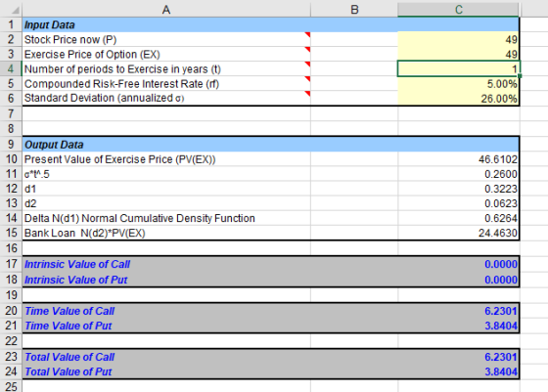Click 6.2301 in Time Value of Call row
The width and height of the screenshot is (548, 392).
(459, 311)
